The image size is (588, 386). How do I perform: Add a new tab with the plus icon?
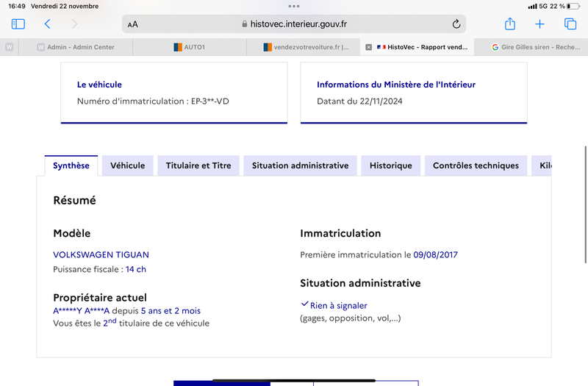pyautogui.click(x=539, y=24)
